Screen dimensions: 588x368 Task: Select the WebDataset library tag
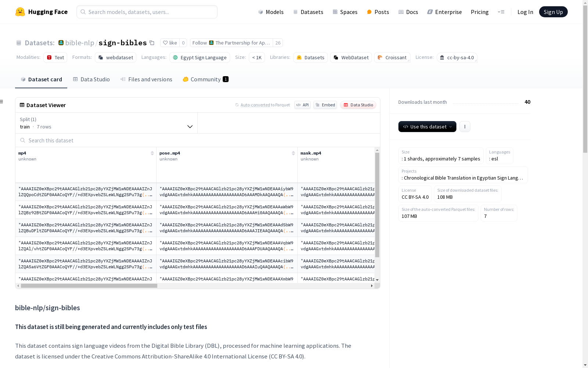(x=351, y=57)
